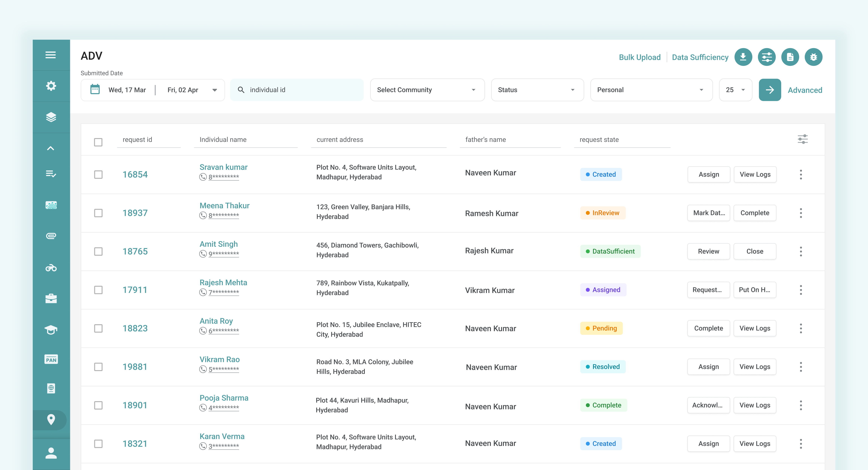Open the more options menu for request 18937

pos(801,213)
